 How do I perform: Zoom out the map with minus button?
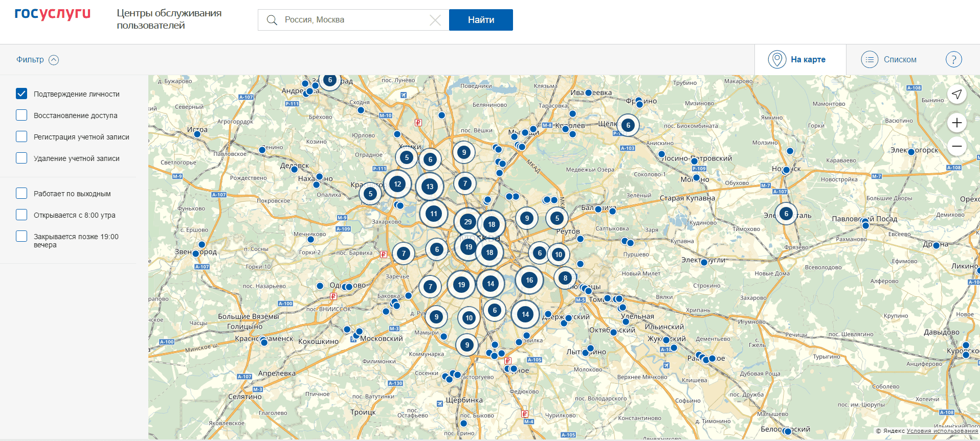coord(956,146)
